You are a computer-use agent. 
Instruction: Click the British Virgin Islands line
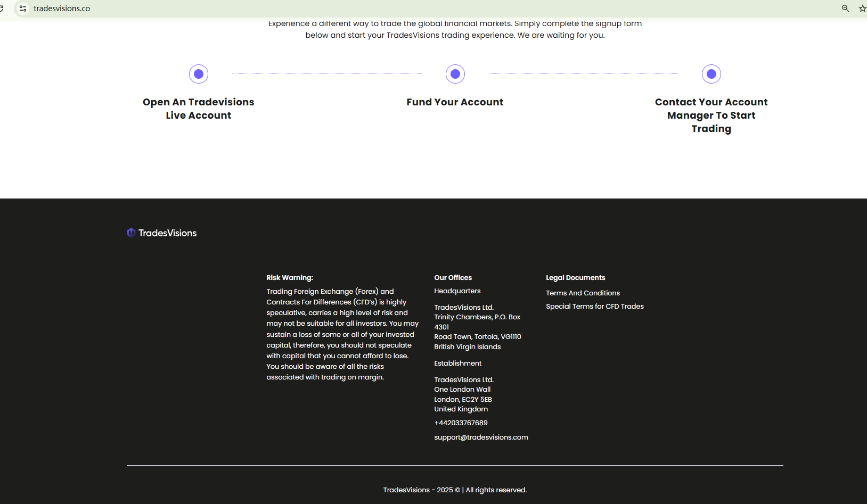tap(467, 347)
